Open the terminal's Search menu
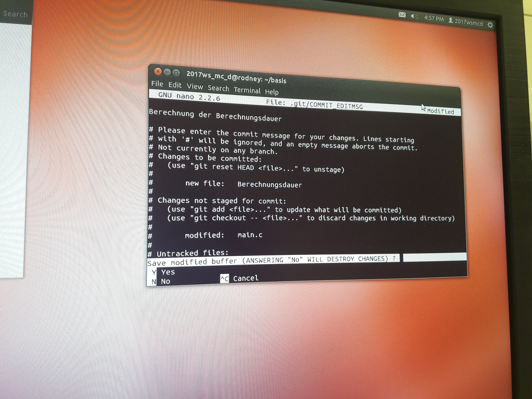The width and height of the screenshot is (532, 399). coord(218,88)
